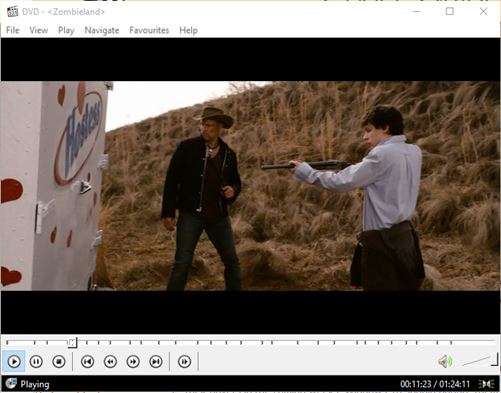Image resolution: width=501 pixels, height=393 pixels.
Task: Open the Favourites menu
Action: pyautogui.click(x=149, y=30)
